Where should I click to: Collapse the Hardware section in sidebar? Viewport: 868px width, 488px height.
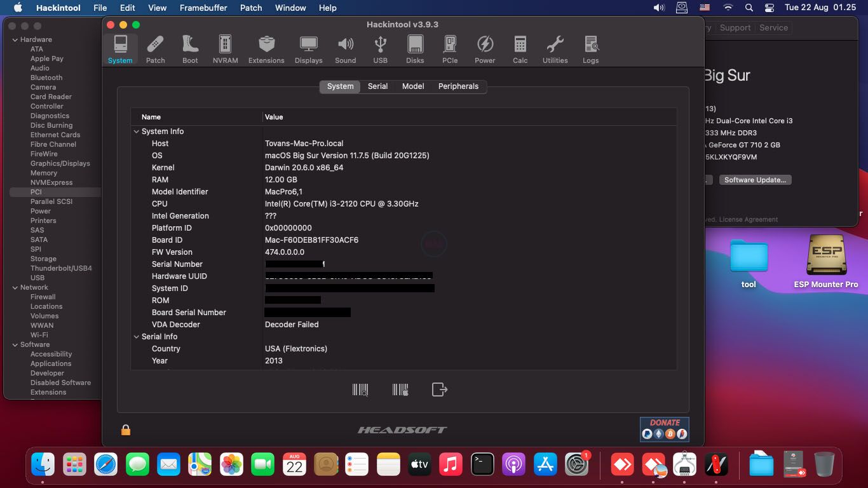pyautogui.click(x=15, y=39)
